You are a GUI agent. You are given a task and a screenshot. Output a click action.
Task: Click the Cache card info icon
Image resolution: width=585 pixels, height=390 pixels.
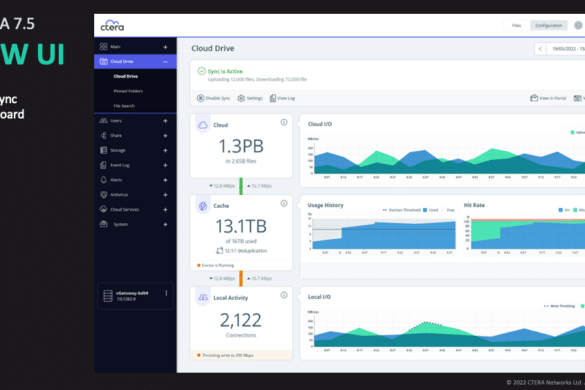[284, 203]
